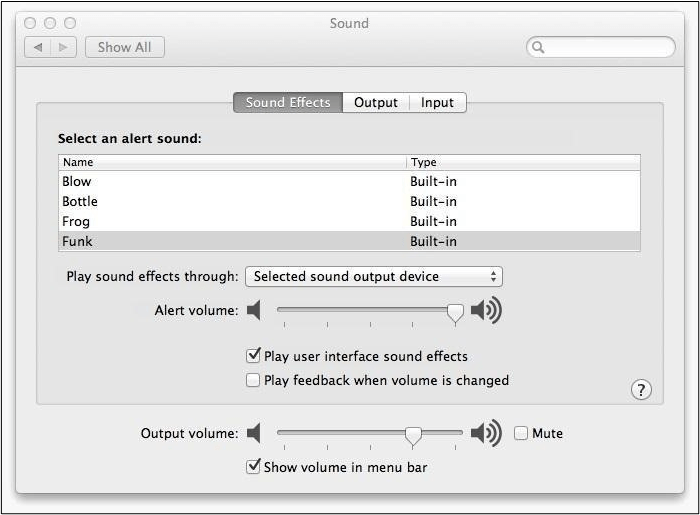Select the Bottle alert sound
Viewport: 700px width, 515px height.
[x=350, y=201]
